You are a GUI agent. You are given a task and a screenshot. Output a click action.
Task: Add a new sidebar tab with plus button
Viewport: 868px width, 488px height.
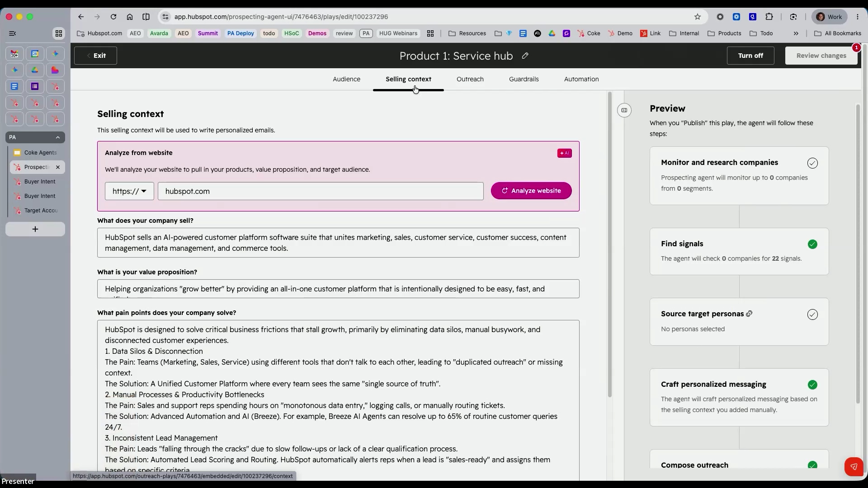[35, 229]
